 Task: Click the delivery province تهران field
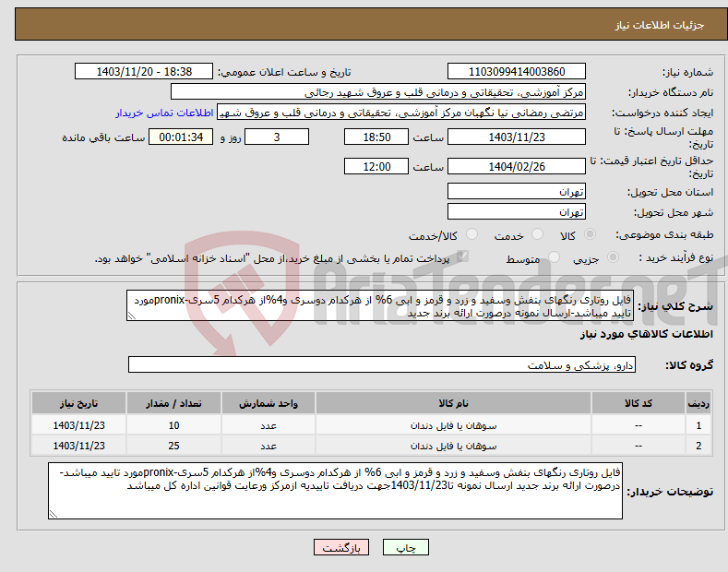517,191
